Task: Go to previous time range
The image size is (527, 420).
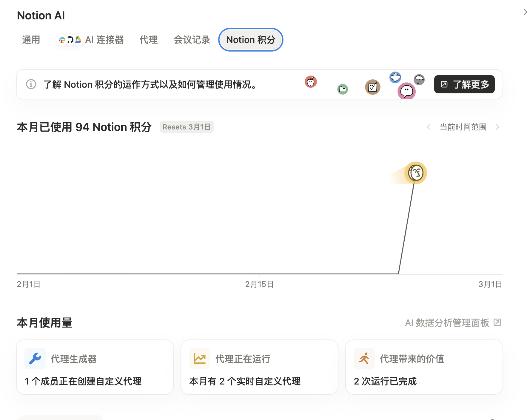Action: [429, 127]
